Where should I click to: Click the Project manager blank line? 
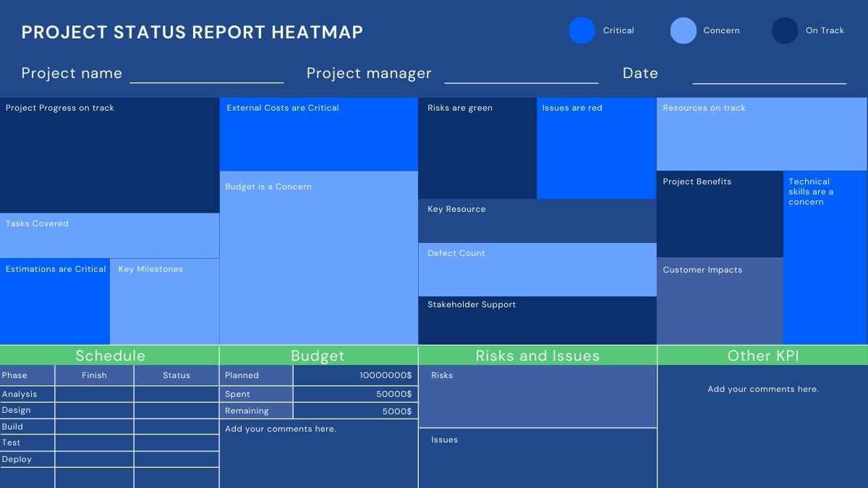(522, 82)
